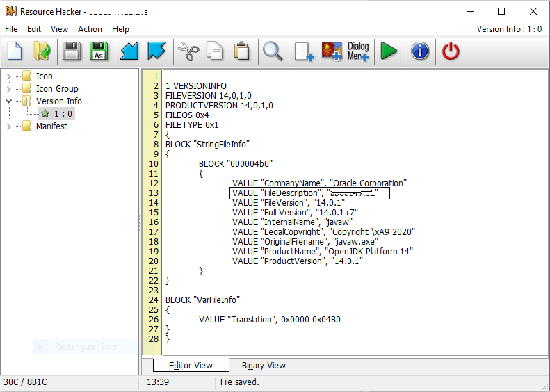Click the Version Info : 1 : 0 label

[x=509, y=29]
